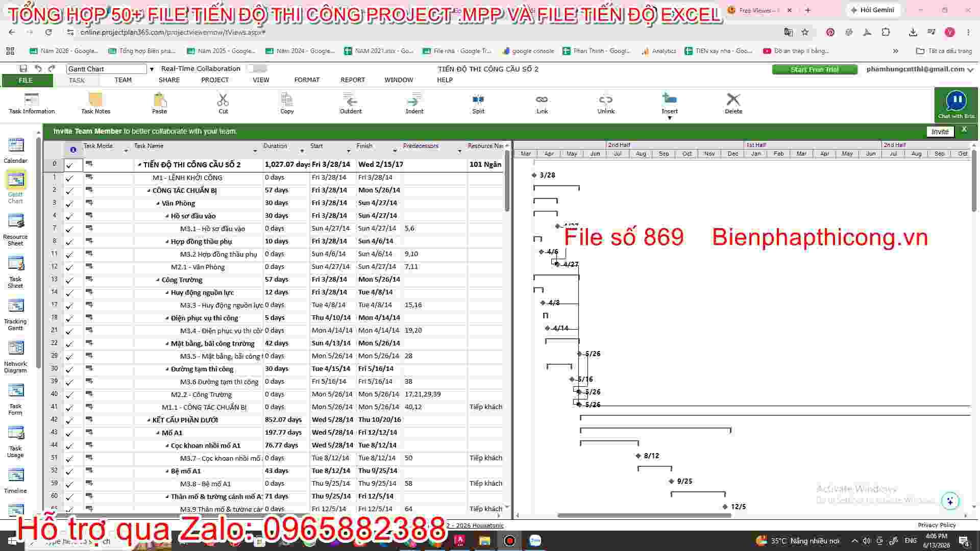Open Timeline view in sidebar

pyautogui.click(x=15, y=475)
